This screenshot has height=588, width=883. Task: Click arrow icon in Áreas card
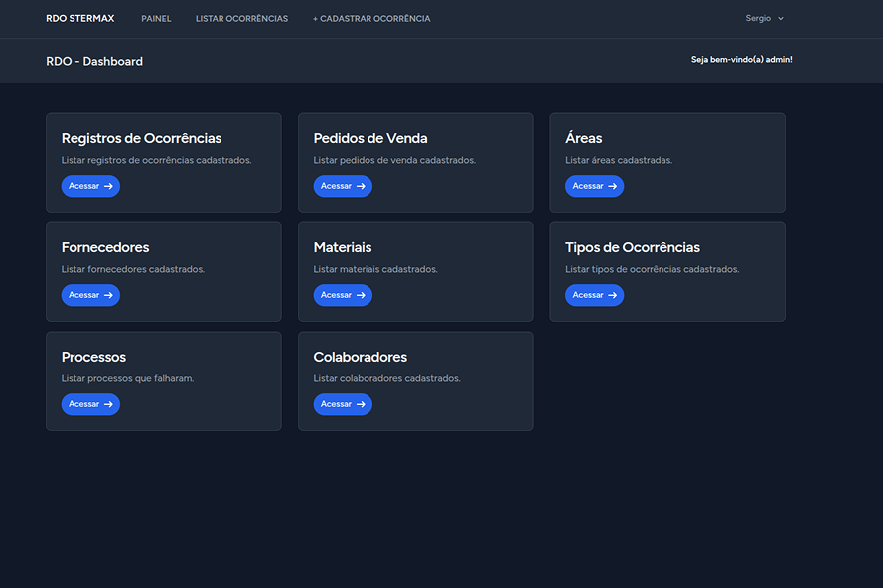tap(613, 186)
